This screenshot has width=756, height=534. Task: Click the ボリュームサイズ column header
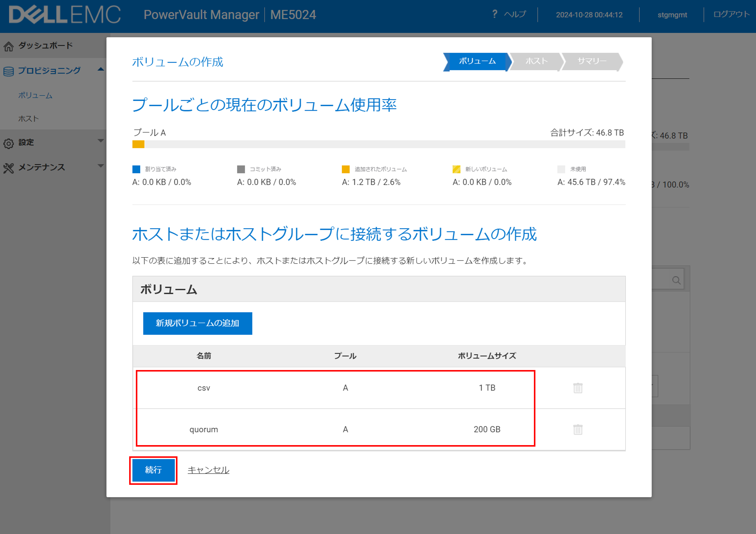(487, 356)
